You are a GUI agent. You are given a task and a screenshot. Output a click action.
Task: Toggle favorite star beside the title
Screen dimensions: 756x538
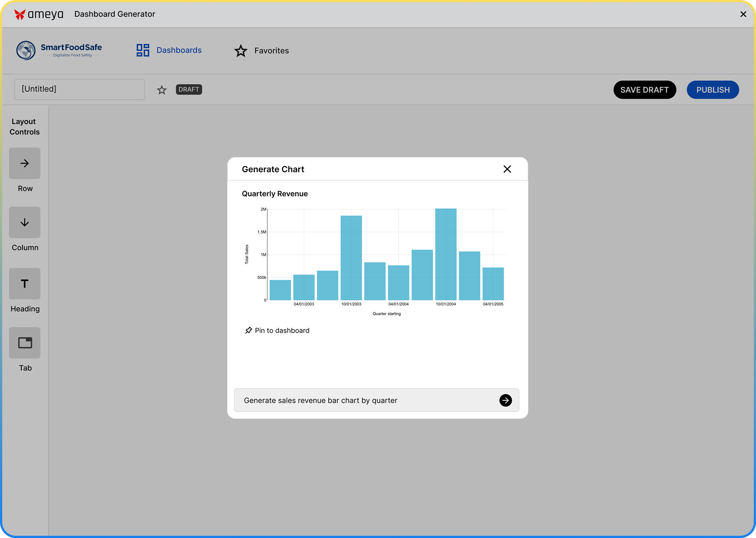[x=162, y=90]
